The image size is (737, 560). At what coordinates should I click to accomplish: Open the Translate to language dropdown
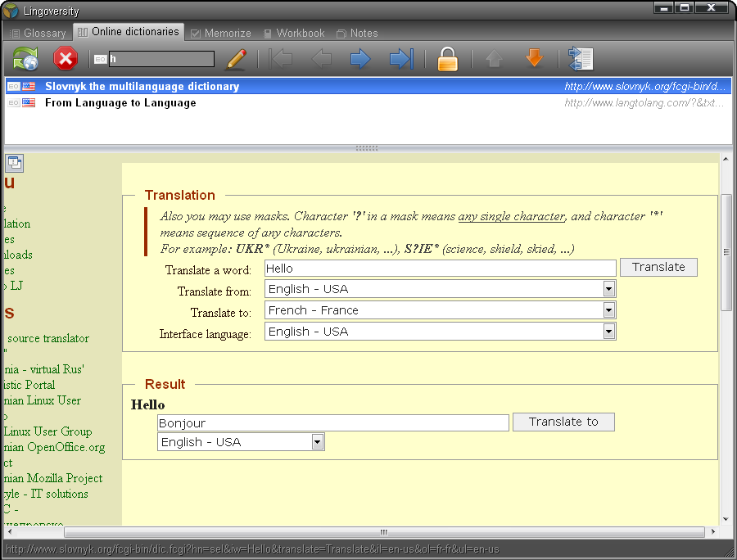coord(608,309)
